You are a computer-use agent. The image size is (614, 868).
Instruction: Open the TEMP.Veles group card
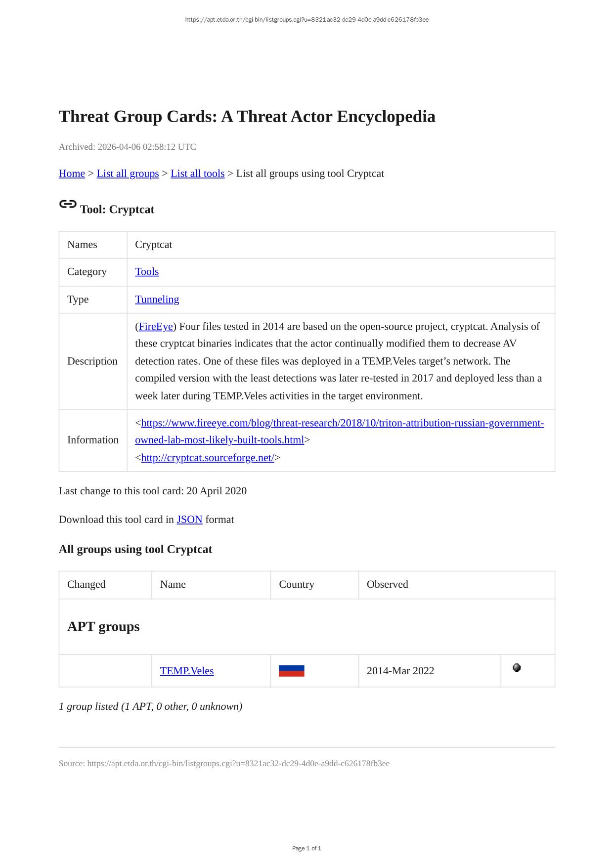(187, 671)
